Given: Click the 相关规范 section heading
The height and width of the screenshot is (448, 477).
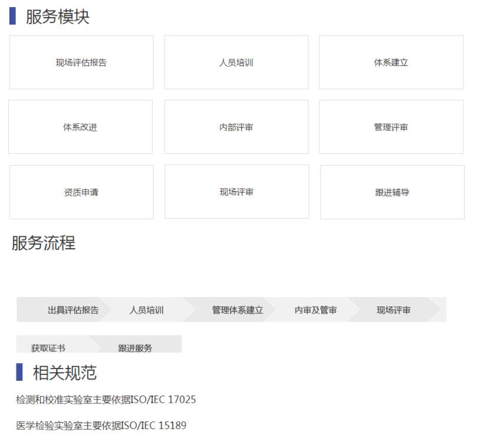Looking at the screenshot, I should coord(64,373).
